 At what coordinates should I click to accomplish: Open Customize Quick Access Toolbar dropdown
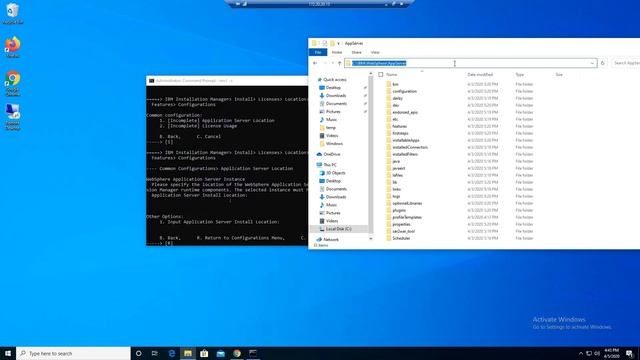[338, 43]
